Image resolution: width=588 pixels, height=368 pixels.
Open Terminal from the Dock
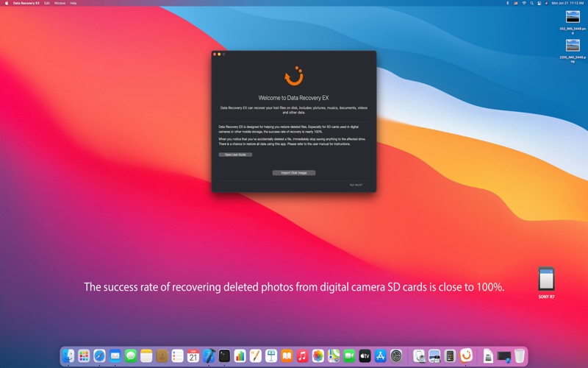coord(224,355)
